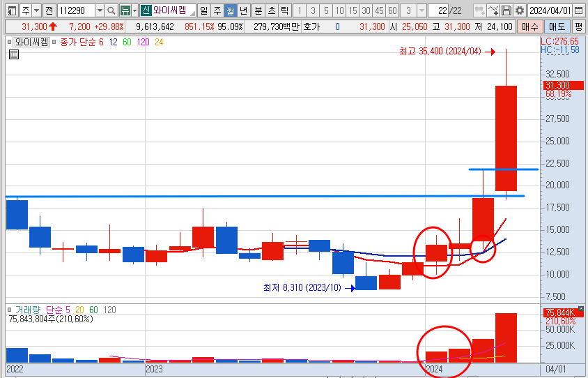The height and width of the screenshot is (378, 588).
Task: Switch chart to 일 daily period
Action: 203,10
